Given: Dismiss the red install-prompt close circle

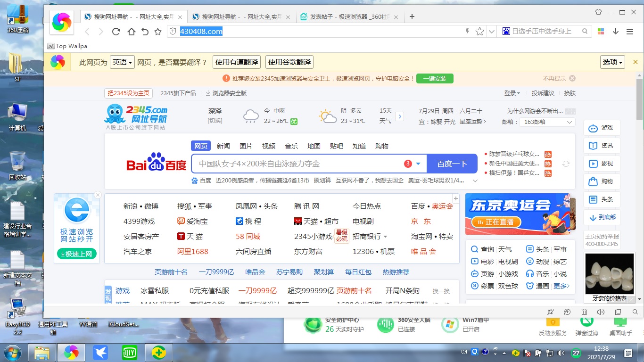Looking at the screenshot, I should coord(572,78).
